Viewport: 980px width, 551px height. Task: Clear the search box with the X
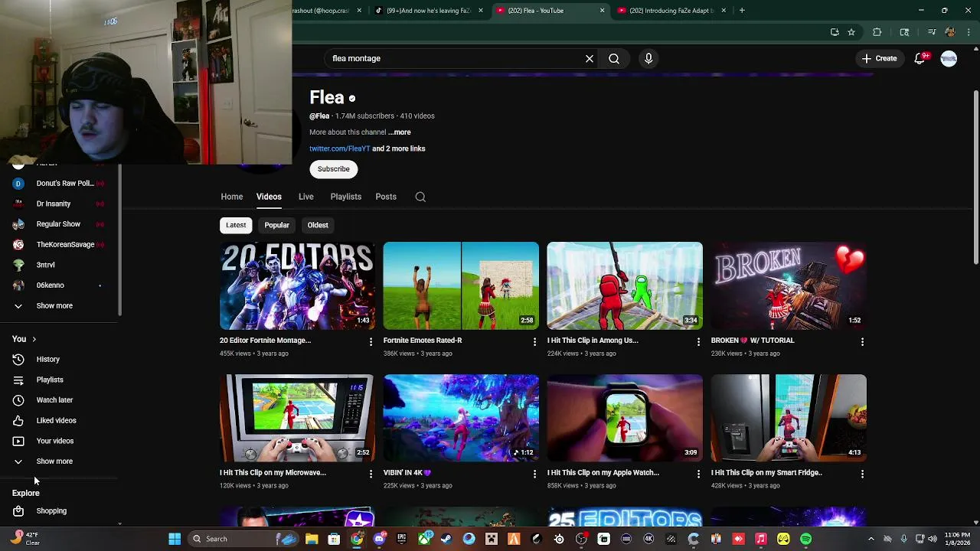pyautogui.click(x=590, y=58)
